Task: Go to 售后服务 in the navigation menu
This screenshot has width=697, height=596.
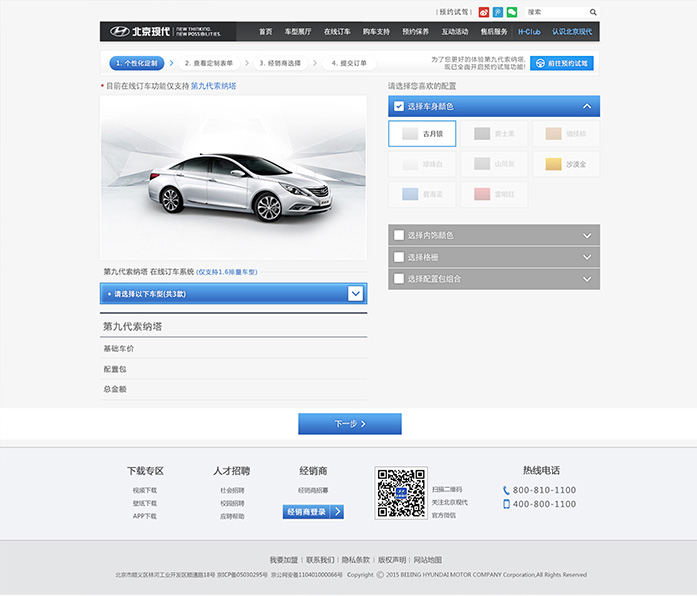Action: [x=493, y=31]
